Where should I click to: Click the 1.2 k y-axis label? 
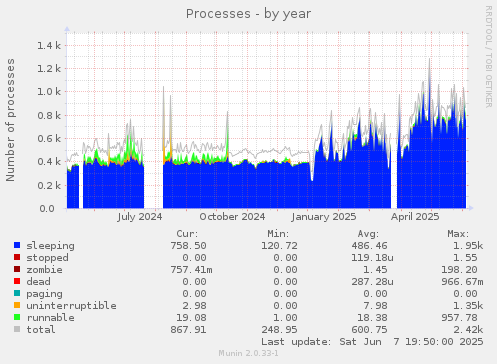click(x=49, y=69)
